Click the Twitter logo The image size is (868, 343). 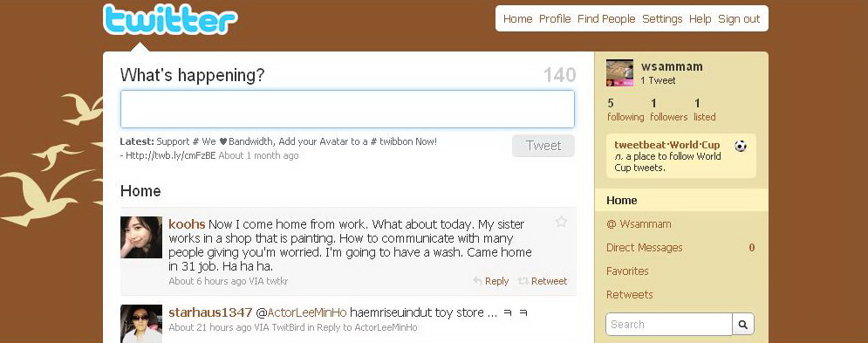[x=170, y=20]
